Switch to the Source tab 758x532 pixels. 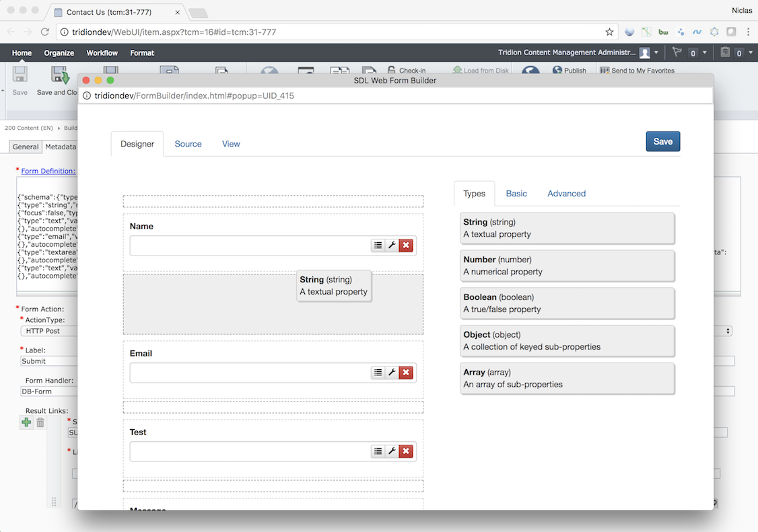(188, 144)
